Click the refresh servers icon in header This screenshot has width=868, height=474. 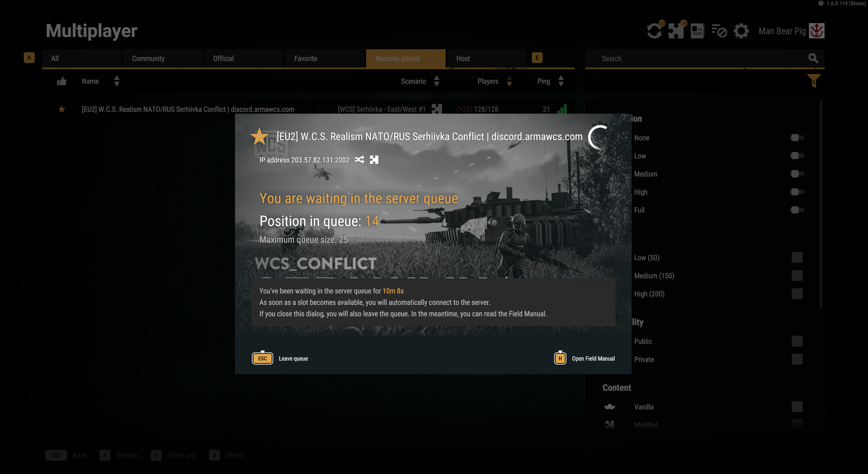tap(654, 31)
